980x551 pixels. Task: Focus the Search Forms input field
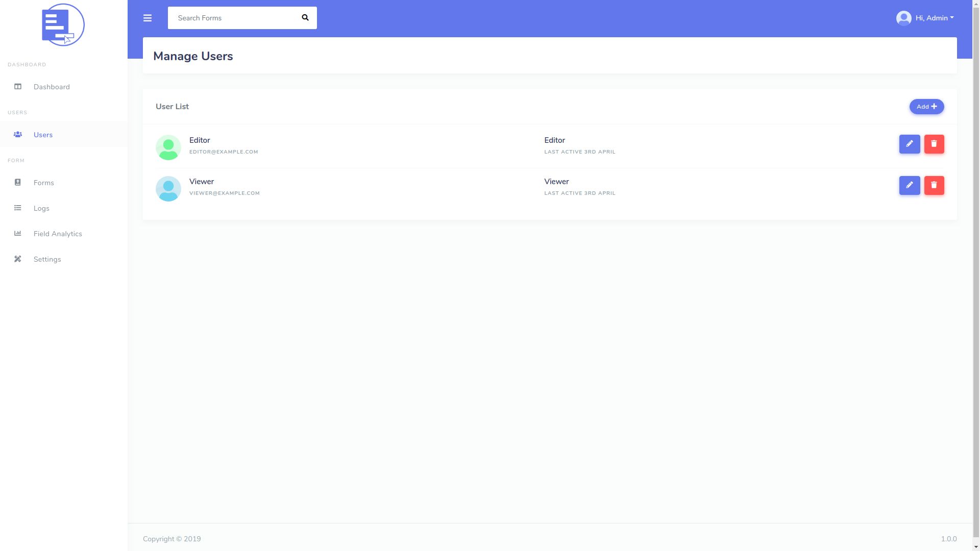(x=232, y=18)
